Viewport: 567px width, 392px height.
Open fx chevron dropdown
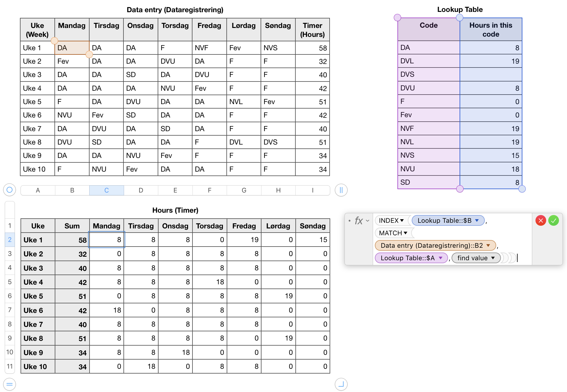368,221
